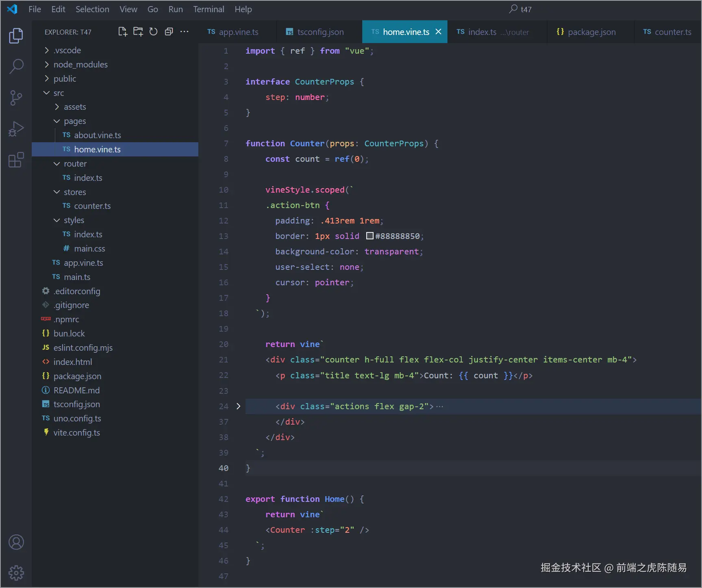Open the Extensions view
Image resolution: width=702 pixels, height=588 pixels.
[16, 160]
